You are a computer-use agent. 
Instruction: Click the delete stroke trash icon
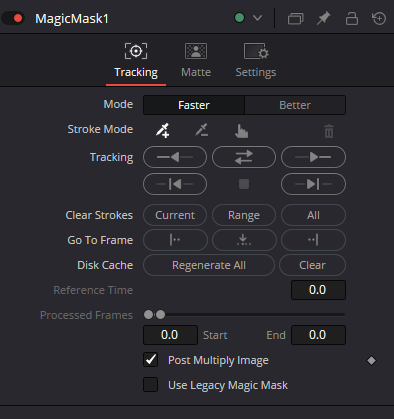pos(329,131)
